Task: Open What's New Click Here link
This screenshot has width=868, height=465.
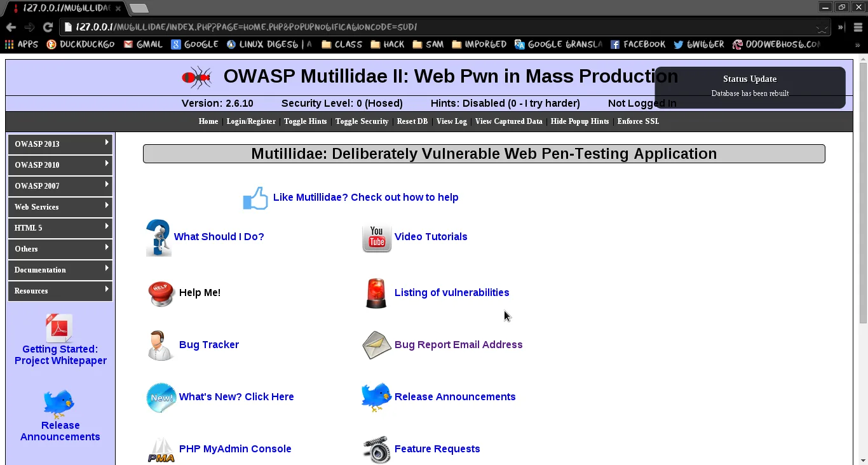Action: [x=236, y=397]
